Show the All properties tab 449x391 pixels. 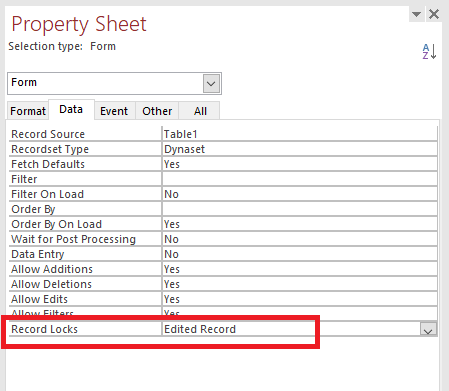coord(200,111)
